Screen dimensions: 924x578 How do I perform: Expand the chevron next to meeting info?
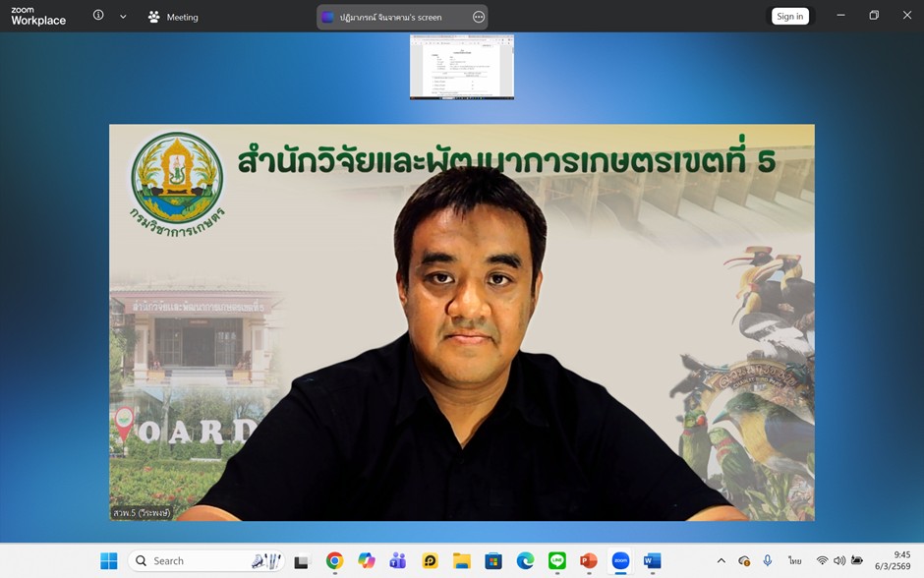coord(123,17)
